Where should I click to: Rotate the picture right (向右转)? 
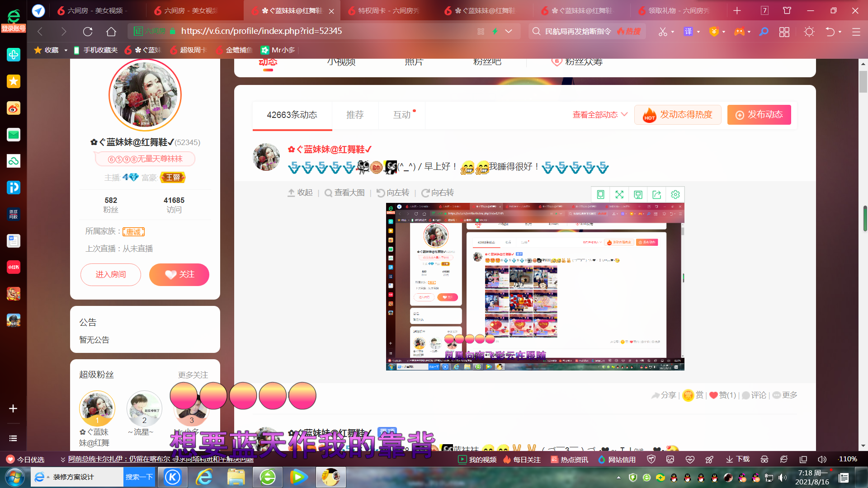[438, 193]
